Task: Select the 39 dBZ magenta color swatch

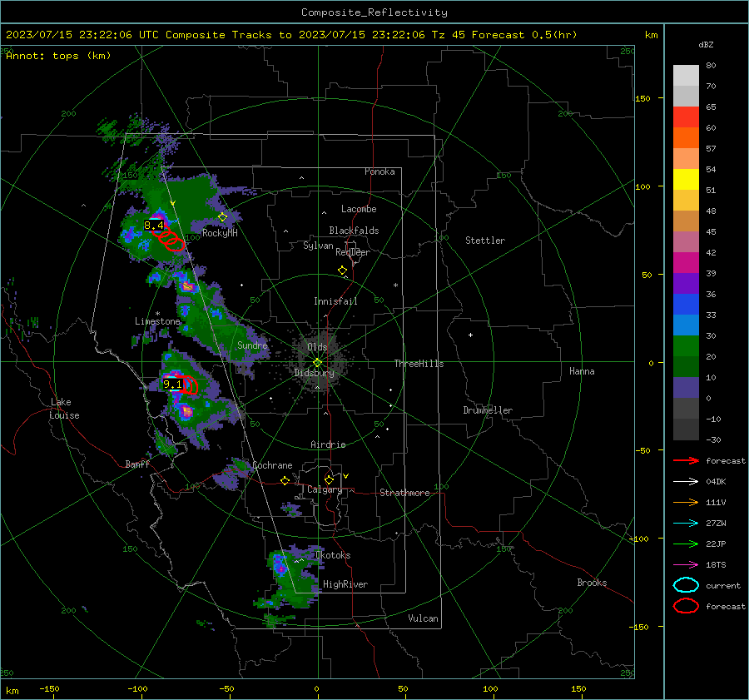Action: [x=686, y=262]
